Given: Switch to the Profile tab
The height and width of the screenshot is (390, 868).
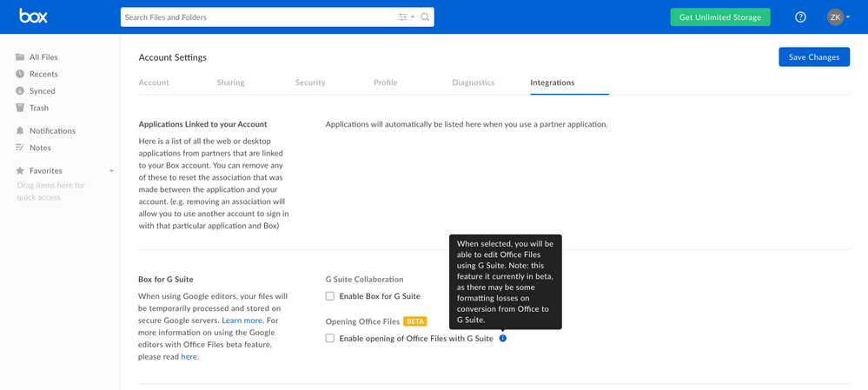Looking at the screenshot, I should pos(385,83).
